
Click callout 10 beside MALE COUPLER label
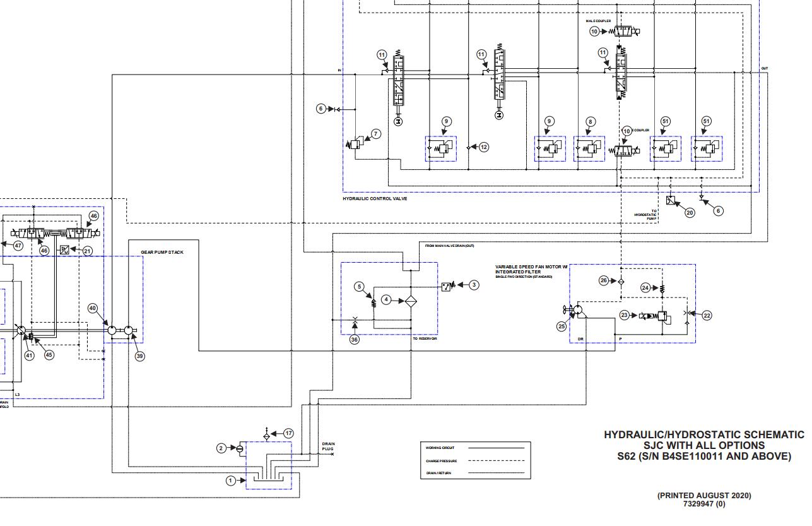click(594, 31)
